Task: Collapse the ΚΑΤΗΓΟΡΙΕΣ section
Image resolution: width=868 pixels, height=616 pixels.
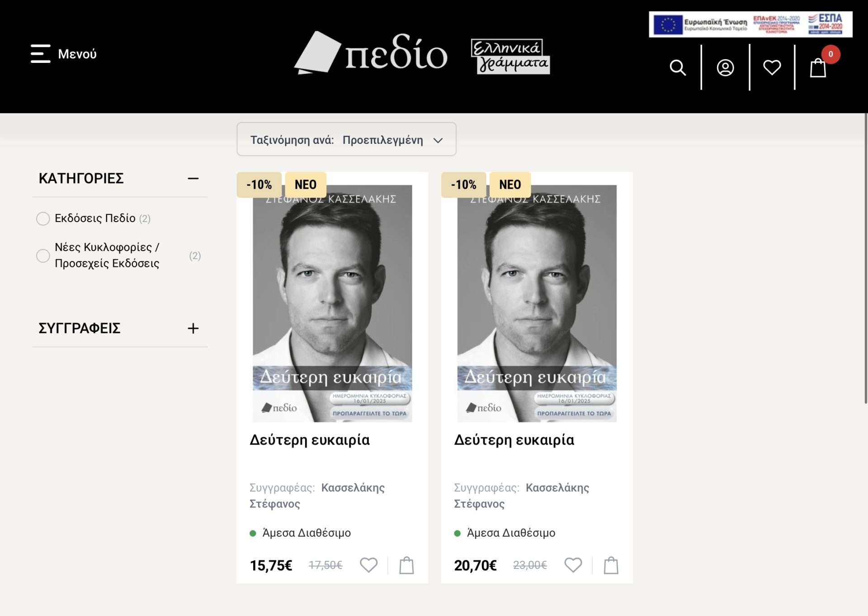Action: point(193,179)
